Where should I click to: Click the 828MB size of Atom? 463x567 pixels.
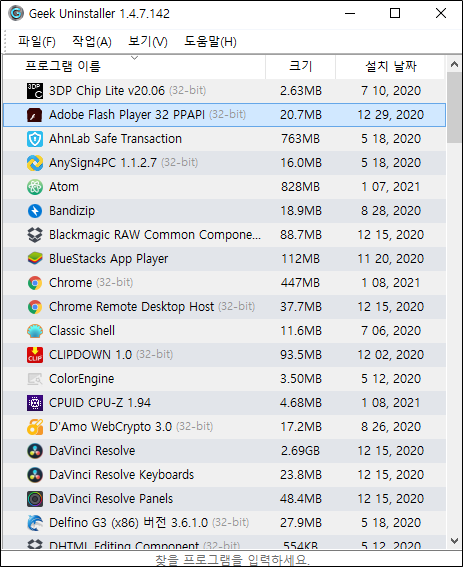click(301, 187)
